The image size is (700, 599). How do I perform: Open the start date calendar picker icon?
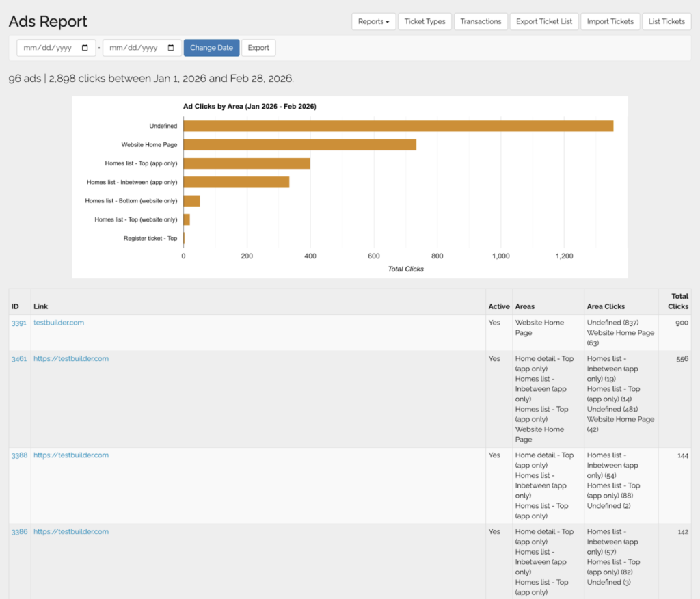(85, 48)
